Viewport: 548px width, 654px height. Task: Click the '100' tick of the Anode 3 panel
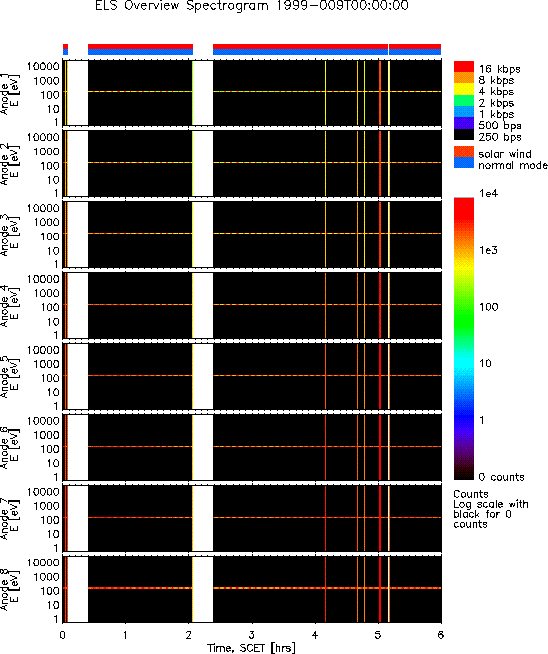click(50, 236)
